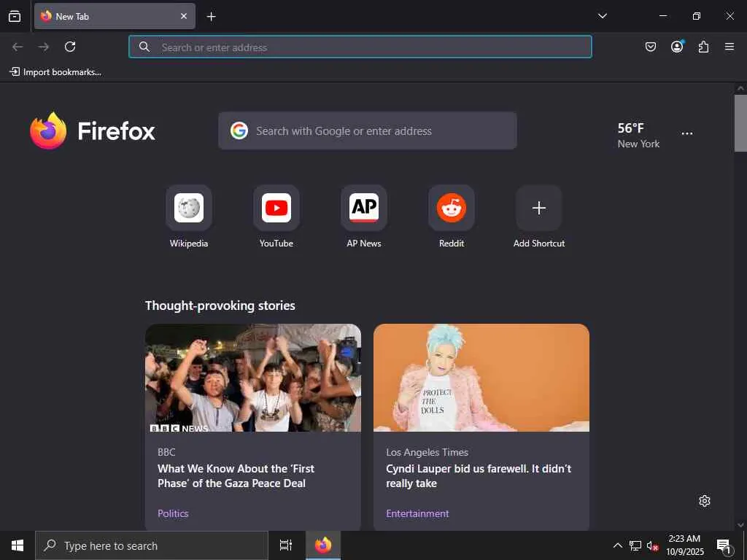Screen dimensions: 747x560
Task: Click Import bookmarks… in bookmarks toolbar
Action: (55, 72)
